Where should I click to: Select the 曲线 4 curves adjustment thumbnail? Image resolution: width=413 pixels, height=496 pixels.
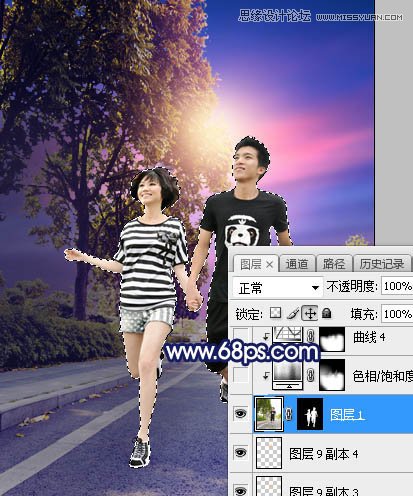pos(288,335)
